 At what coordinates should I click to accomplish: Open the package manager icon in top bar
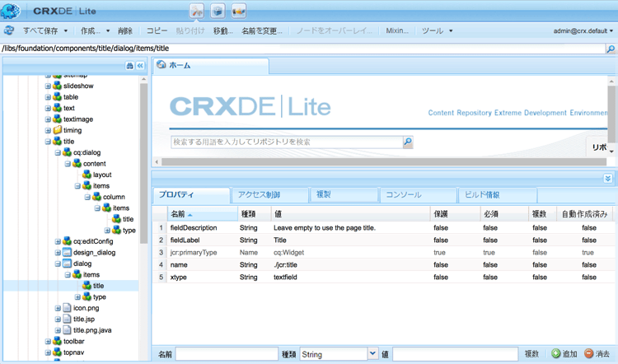[x=218, y=11]
